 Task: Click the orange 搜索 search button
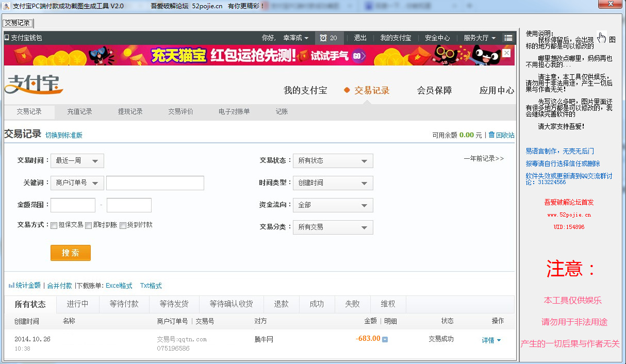coord(70,253)
